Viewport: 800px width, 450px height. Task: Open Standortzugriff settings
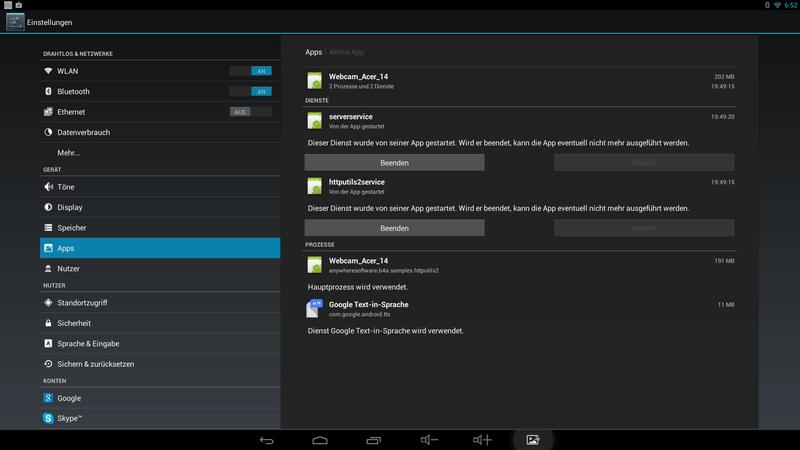coord(160,303)
